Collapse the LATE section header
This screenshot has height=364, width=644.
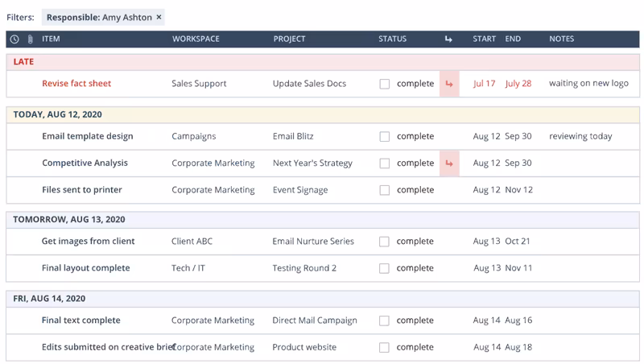pos(323,62)
